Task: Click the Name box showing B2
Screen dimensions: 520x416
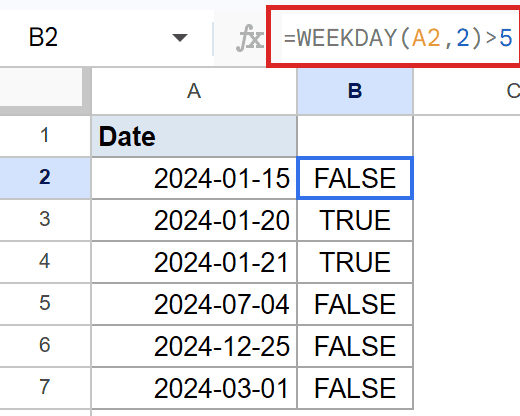Action: 106,38
